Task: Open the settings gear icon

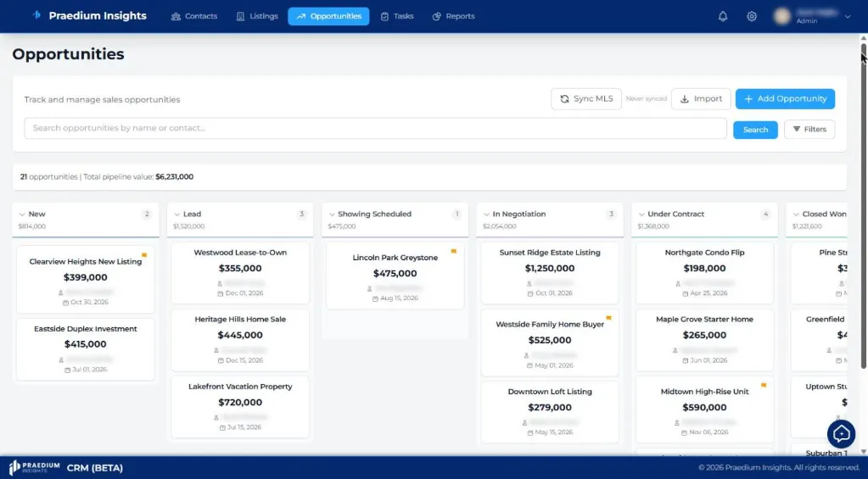Action: click(x=751, y=17)
